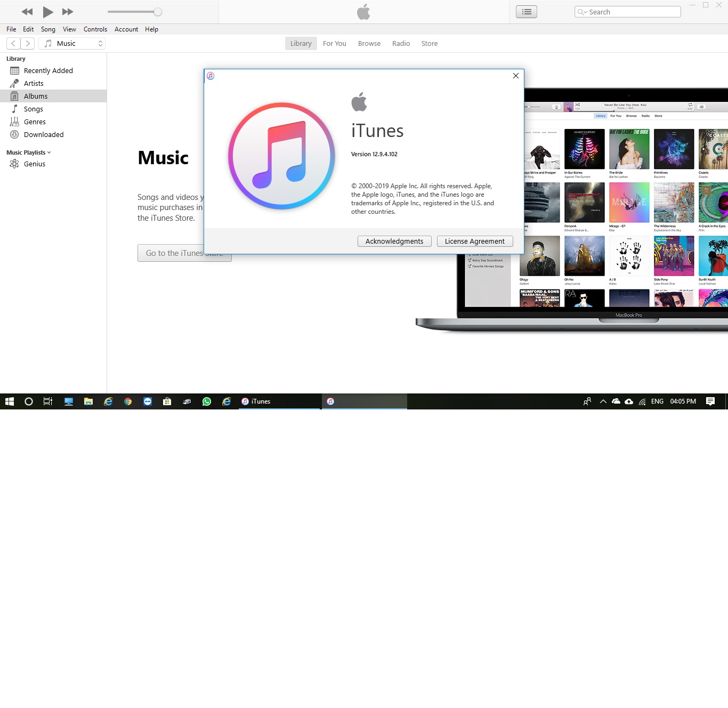Screen dimensions: 728x708
Task: Click the License Agreement button
Action: click(x=475, y=242)
